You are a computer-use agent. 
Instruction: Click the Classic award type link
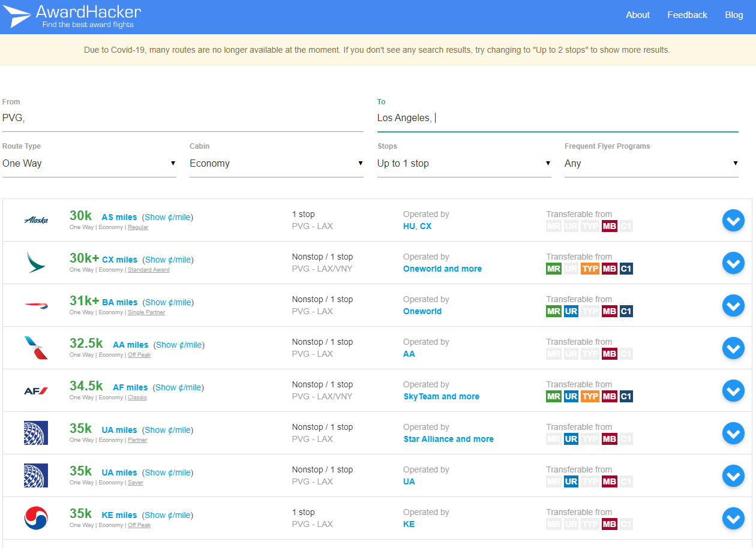point(137,398)
